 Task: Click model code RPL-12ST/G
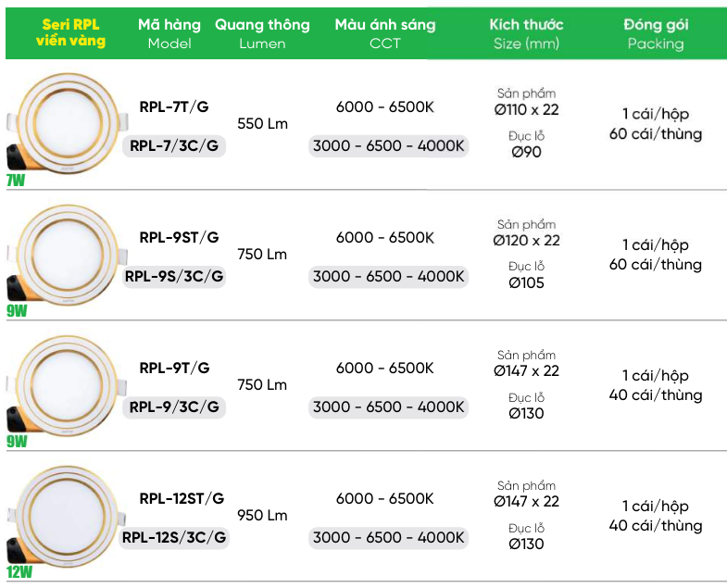coord(182,498)
